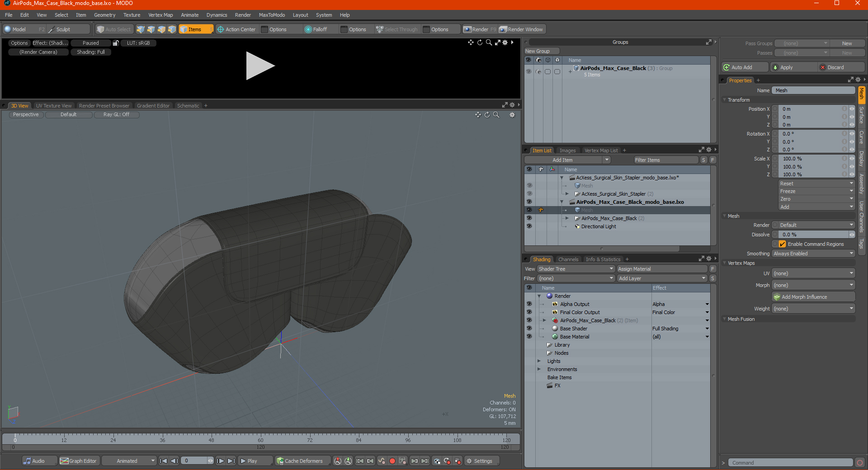Image resolution: width=868 pixels, height=470 pixels.
Task: Open the MaxToModo menu
Action: pos(272,15)
